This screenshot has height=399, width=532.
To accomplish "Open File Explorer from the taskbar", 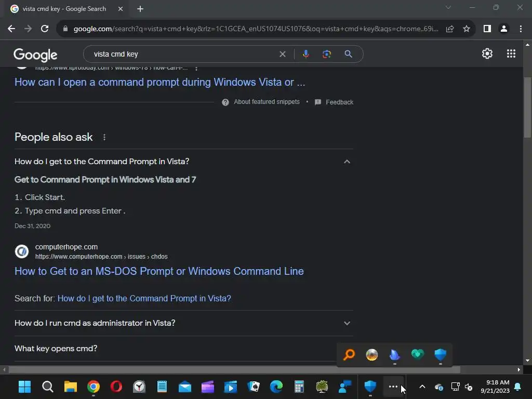I will (x=71, y=387).
